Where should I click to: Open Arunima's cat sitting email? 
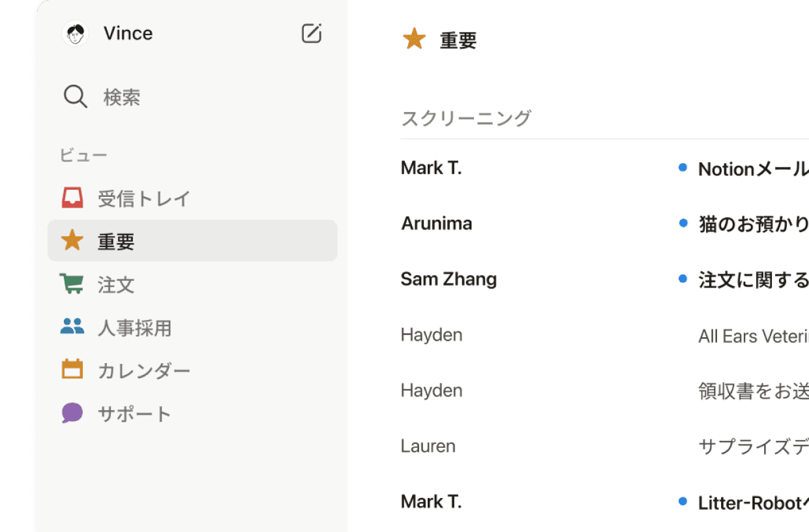(x=605, y=224)
